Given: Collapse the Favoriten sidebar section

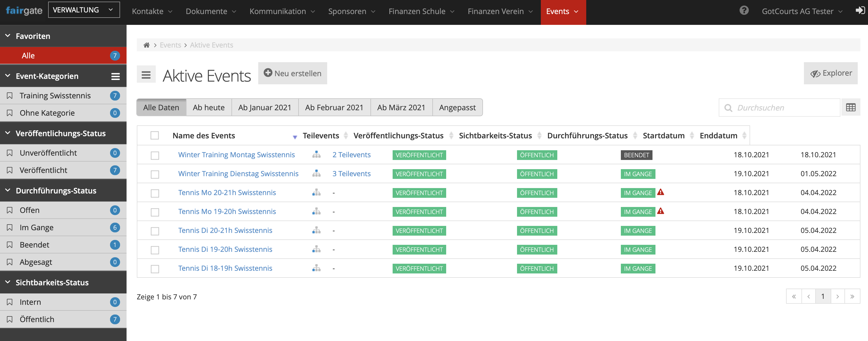Looking at the screenshot, I should click(x=8, y=36).
